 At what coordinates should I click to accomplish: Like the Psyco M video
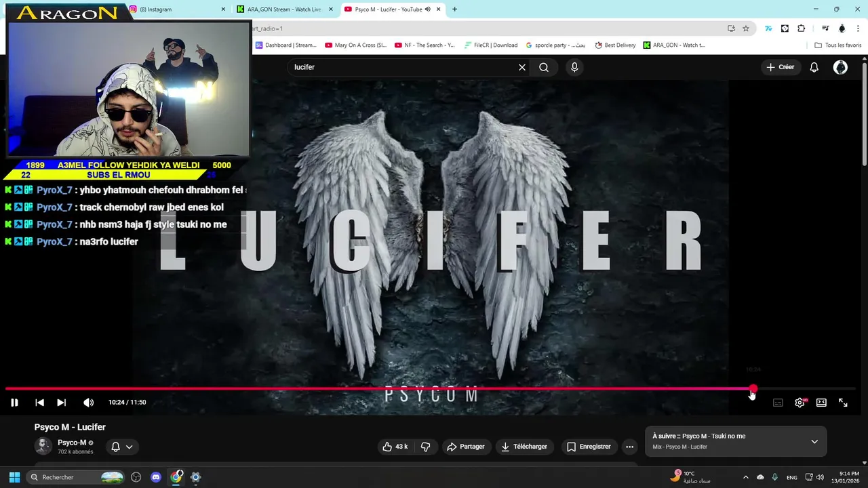point(395,447)
